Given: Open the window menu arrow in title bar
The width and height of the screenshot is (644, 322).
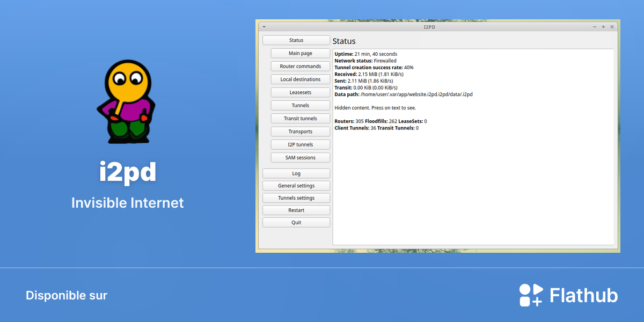Looking at the screenshot, I should 264,26.
